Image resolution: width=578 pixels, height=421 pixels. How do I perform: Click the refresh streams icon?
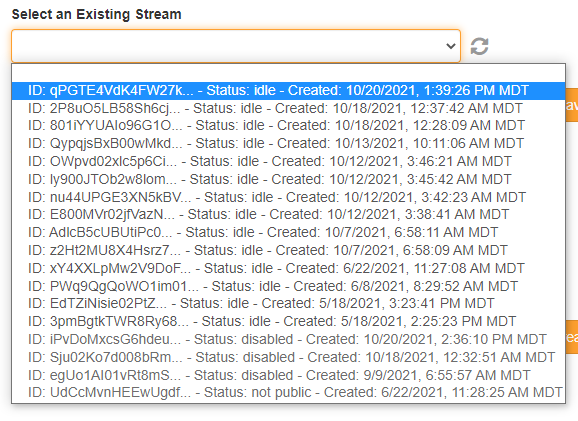(x=479, y=46)
